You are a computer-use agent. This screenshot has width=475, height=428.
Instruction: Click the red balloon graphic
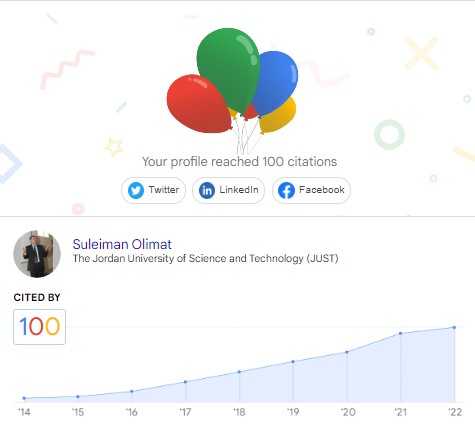(x=199, y=104)
